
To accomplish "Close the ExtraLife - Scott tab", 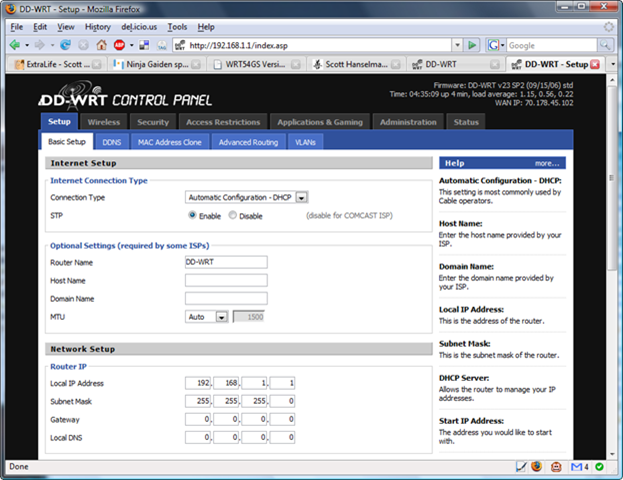I will click(97, 64).
